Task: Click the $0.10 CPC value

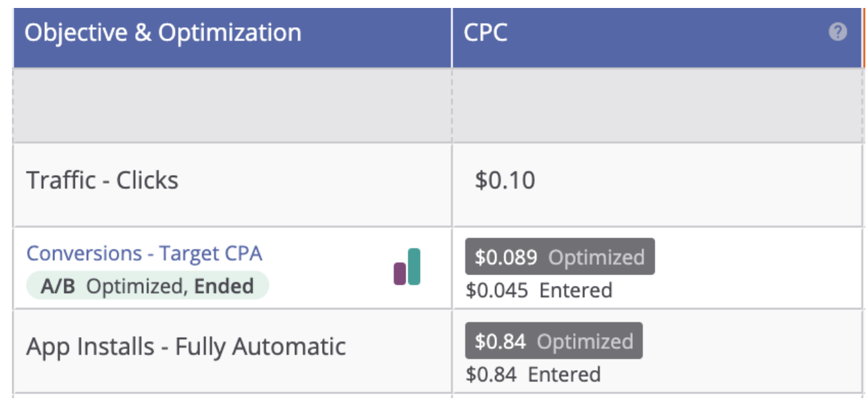Action: [505, 180]
